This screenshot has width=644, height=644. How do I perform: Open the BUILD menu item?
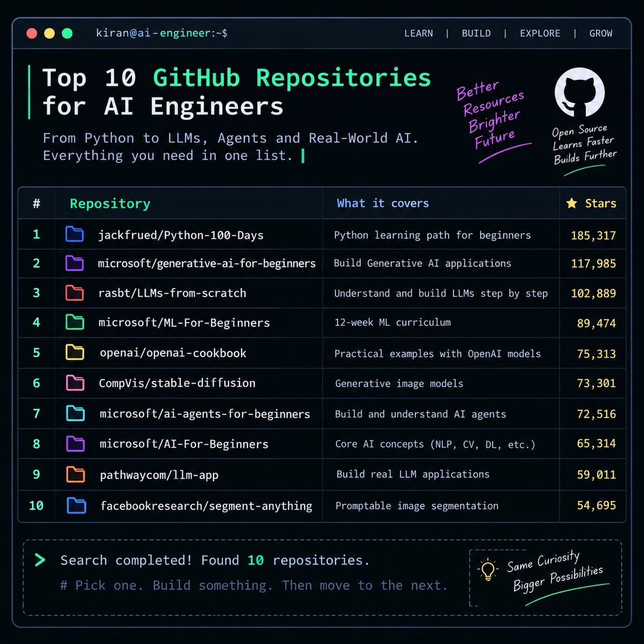(476, 33)
